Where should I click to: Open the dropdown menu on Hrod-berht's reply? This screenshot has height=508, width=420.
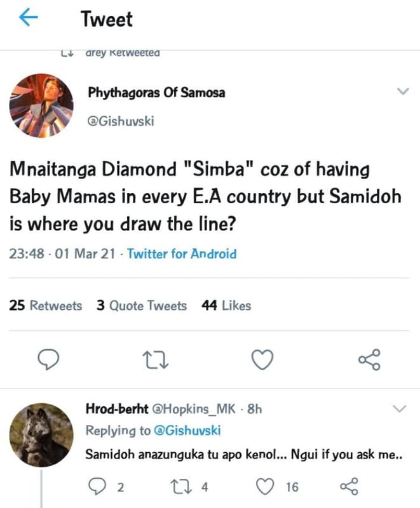pos(399,409)
